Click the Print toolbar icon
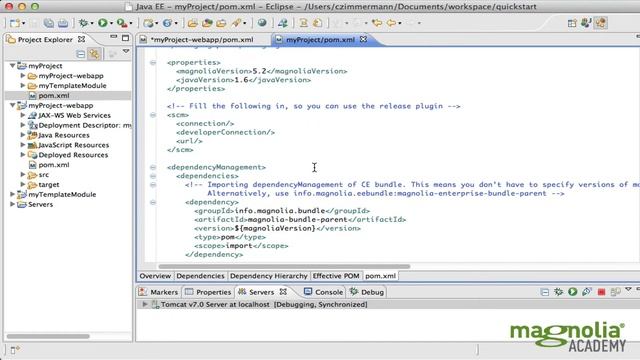640x360 pixels. pyautogui.click(x=63, y=23)
